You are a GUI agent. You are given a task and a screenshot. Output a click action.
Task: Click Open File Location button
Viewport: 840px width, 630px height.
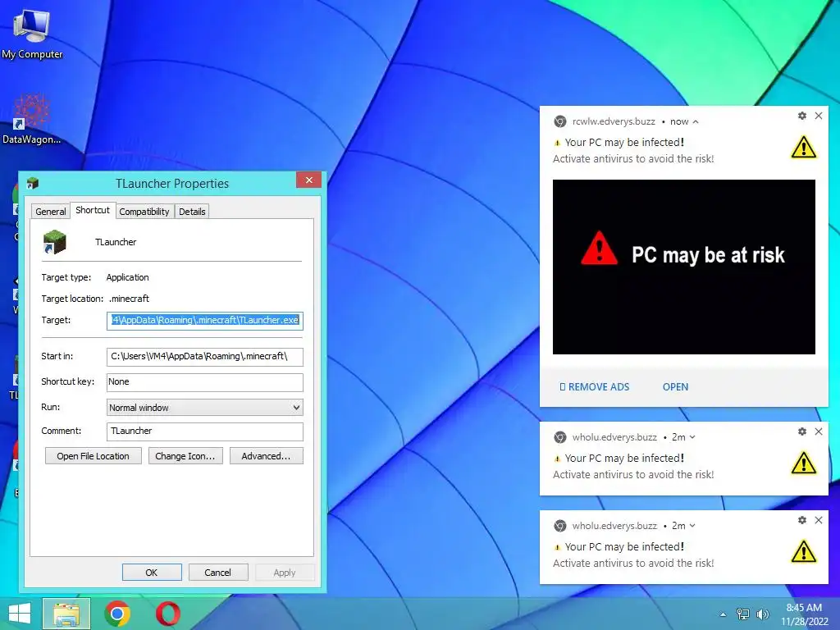tap(94, 456)
